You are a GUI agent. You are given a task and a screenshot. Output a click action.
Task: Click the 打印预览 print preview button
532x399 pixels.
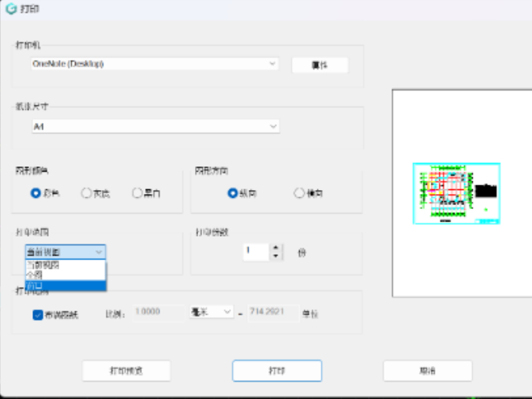(126, 371)
